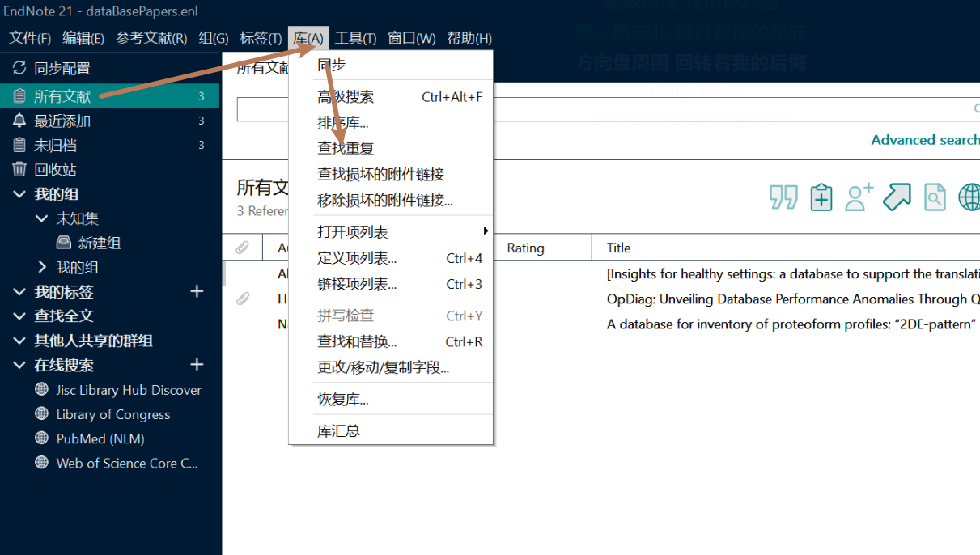The height and width of the screenshot is (555, 980).
Task: Click the globe icon beside Jisc Library Hub Discover
Action: point(42,389)
